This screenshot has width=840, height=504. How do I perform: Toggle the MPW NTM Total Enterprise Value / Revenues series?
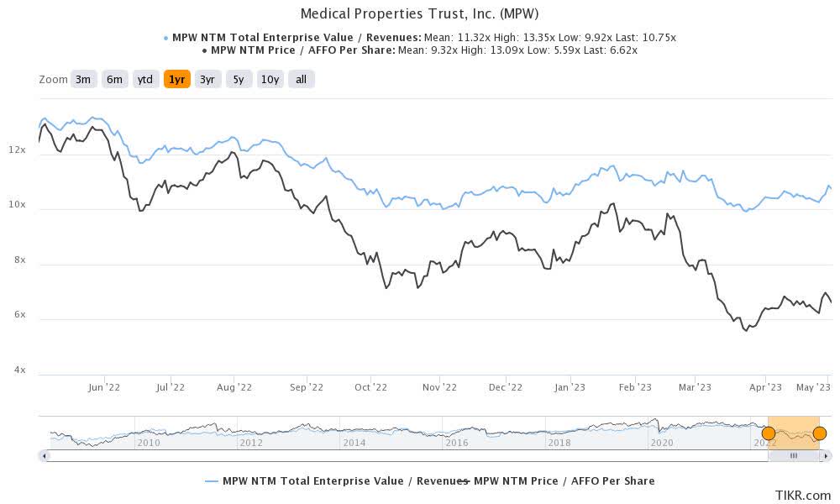coord(336,481)
